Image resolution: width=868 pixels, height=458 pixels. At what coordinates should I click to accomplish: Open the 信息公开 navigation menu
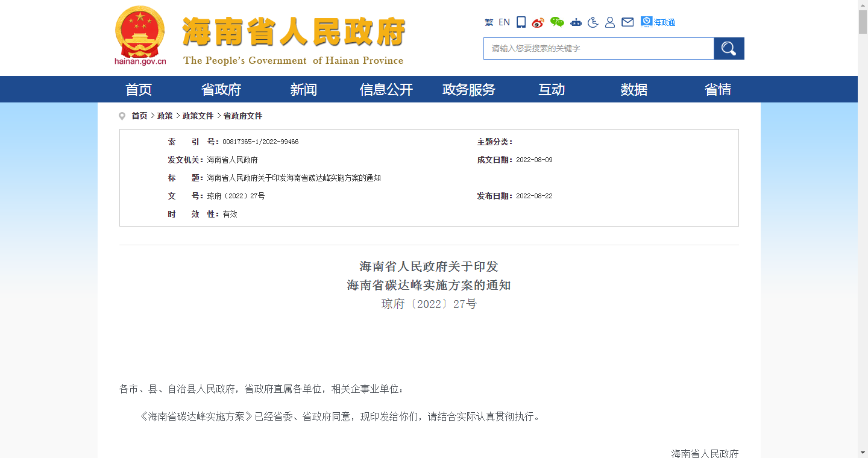click(386, 90)
